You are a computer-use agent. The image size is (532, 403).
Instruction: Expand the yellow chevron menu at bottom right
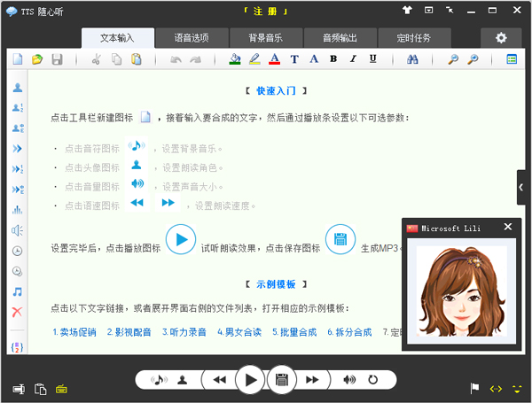pyautogui.click(x=516, y=388)
